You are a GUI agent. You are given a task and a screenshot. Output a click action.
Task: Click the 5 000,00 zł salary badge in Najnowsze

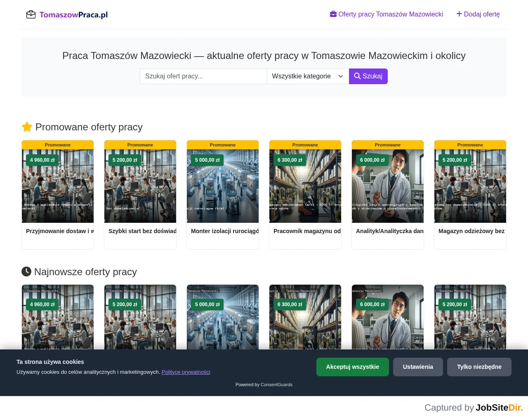pyautogui.click(x=207, y=304)
